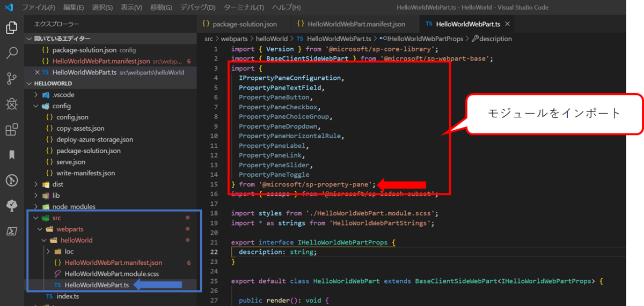Switch to the package-solution.json tab
The image size is (644, 306).
[x=244, y=24]
